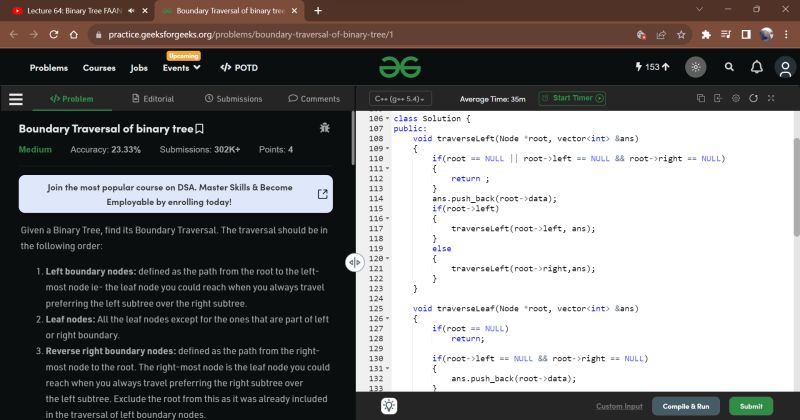Place cursor on ans.push_back line 114
This screenshot has width=800, height=420.
[x=494, y=199]
